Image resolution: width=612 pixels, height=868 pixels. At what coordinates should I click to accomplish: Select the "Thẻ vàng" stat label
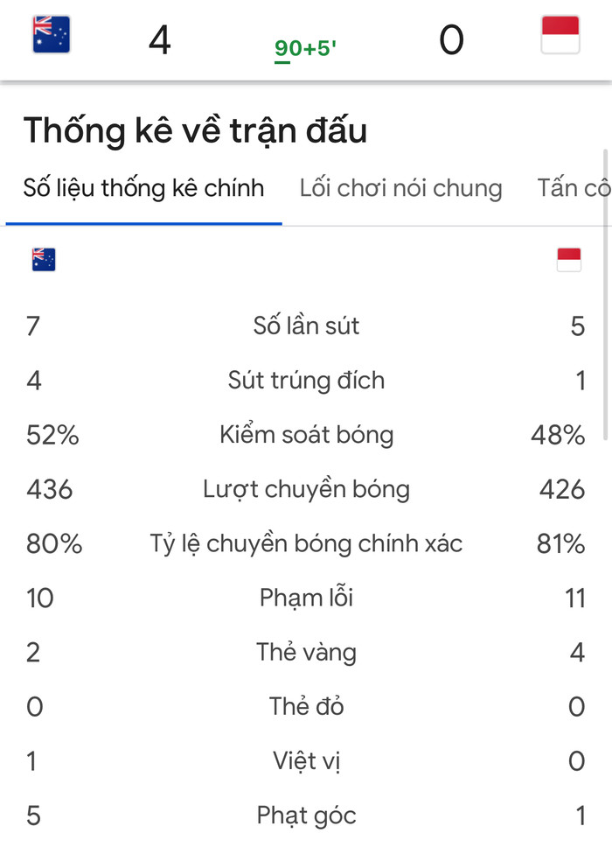point(306,652)
